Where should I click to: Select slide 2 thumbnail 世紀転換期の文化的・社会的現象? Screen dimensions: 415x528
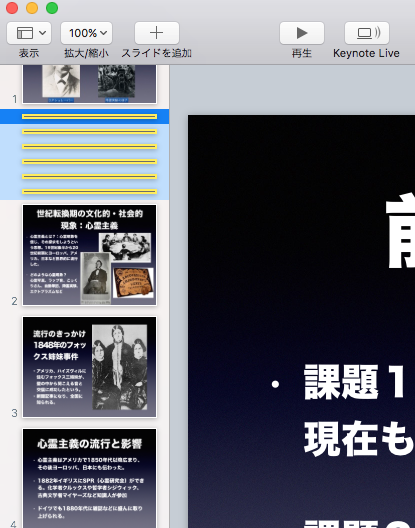(89, 255)
